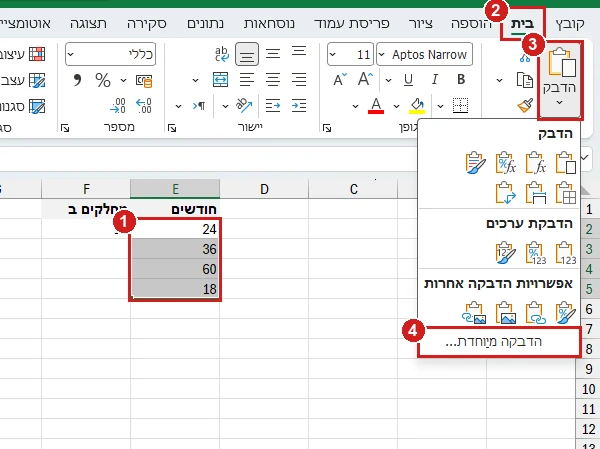Toggle Italic formatting
Image resolution: width=600 pixels, height=449 pixels.
(434, 79)
